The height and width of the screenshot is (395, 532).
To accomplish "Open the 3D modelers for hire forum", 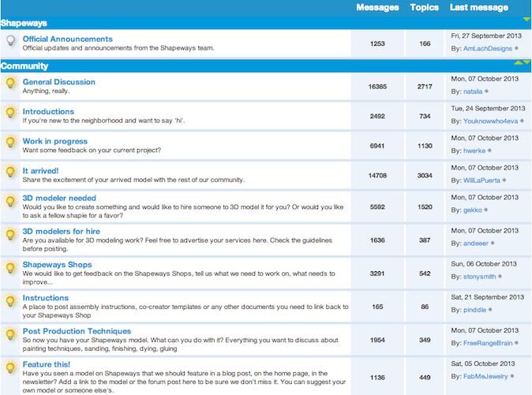I will 62,231.
